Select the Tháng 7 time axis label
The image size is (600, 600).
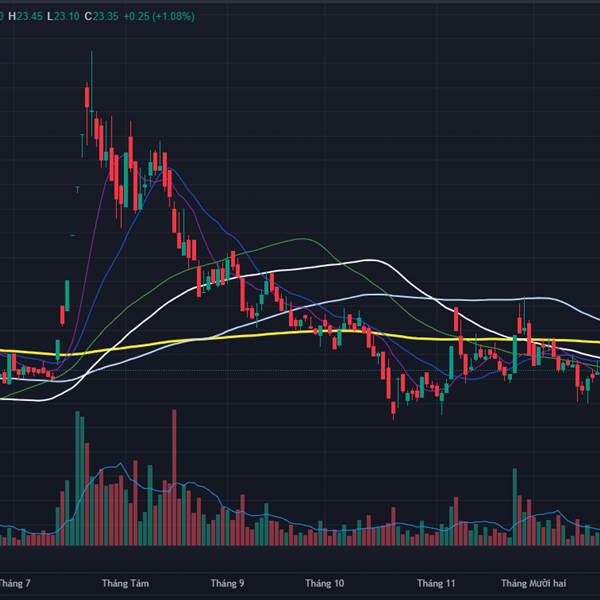pos(15,583)
